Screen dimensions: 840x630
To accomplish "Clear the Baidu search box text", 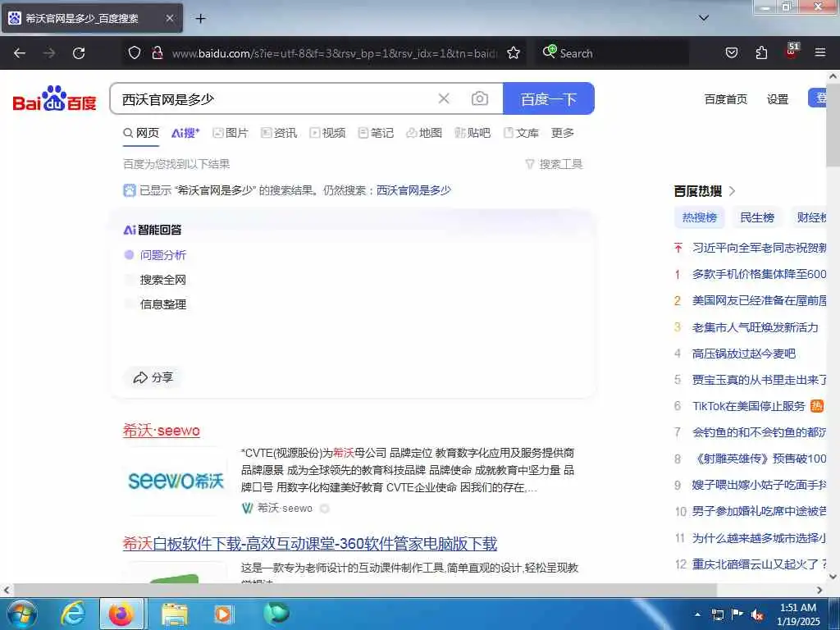I will 444,98.
